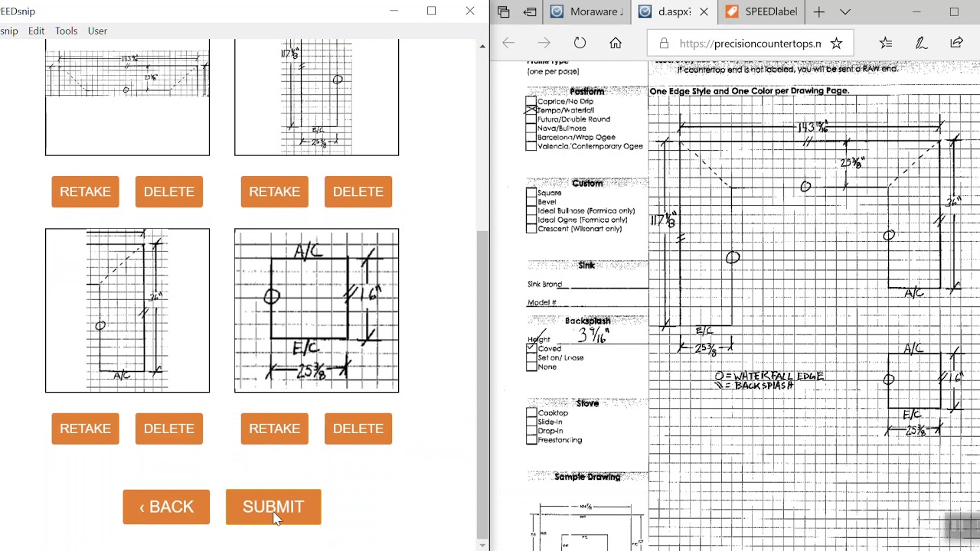
Task: Switch to the SPEEDlabel browser tab
Action: 763,11
